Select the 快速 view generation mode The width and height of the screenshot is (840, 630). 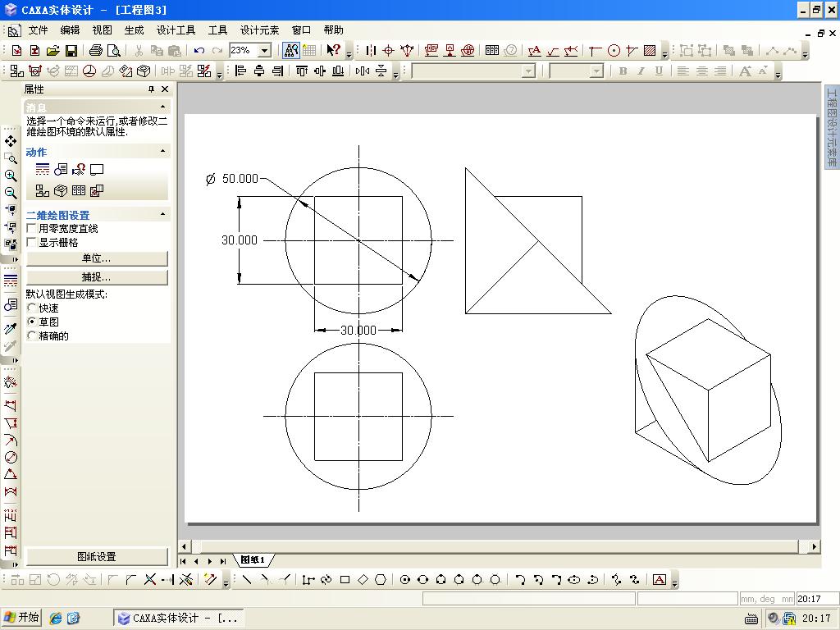click(32, 308)
